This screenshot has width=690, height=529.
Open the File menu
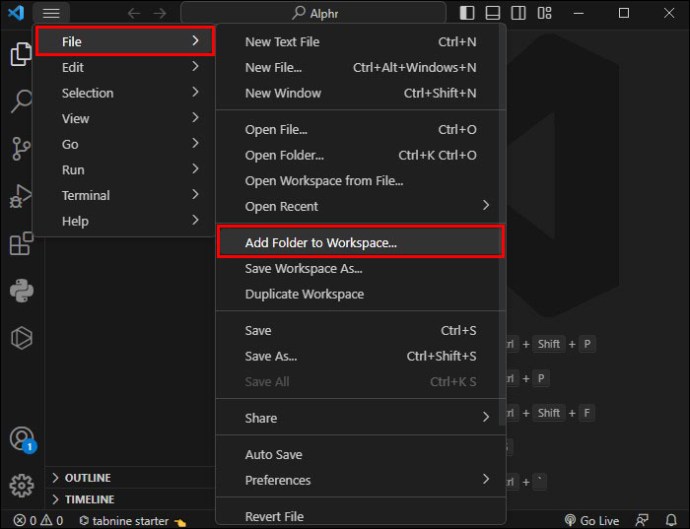coord(125,41)
